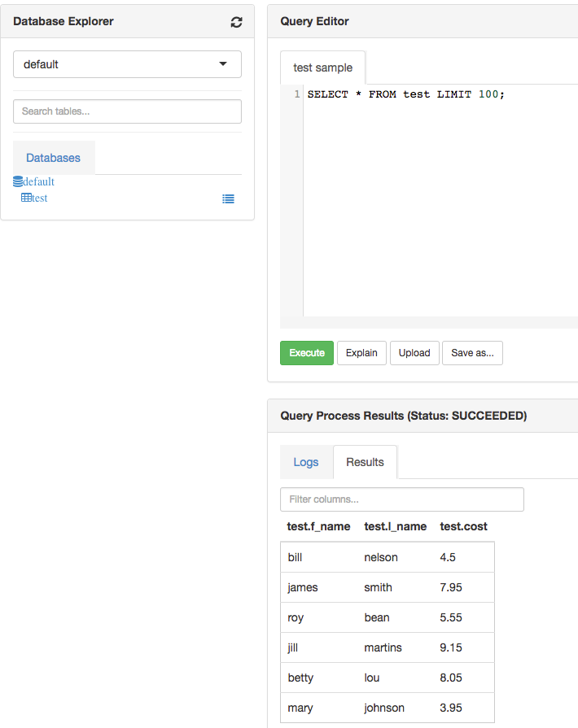Select the Databases tab
This screenshot has width=578, height=728.
54,158
